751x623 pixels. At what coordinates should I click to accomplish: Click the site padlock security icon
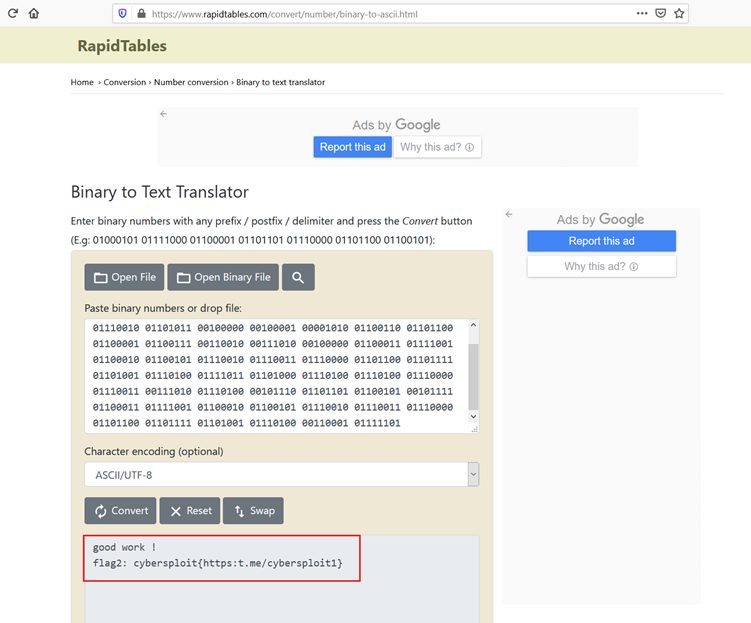tap(141, 14)
